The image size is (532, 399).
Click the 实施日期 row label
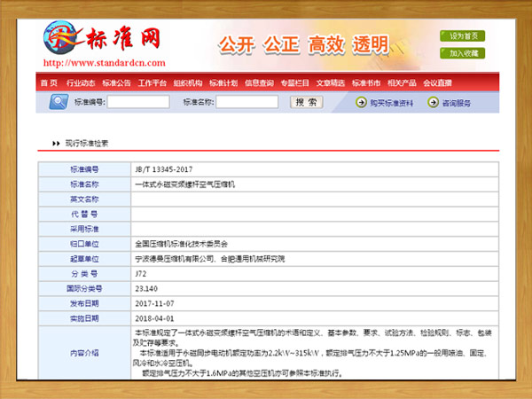84,318
